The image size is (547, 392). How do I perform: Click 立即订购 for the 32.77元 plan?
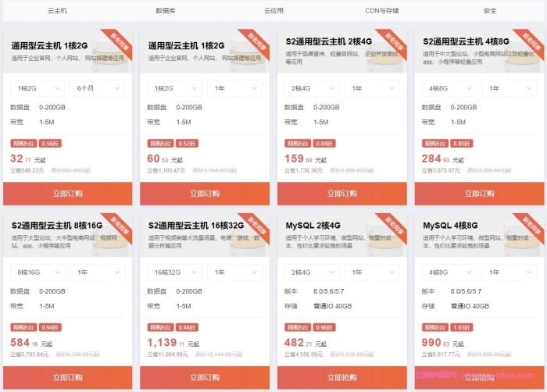pos(68,194)
